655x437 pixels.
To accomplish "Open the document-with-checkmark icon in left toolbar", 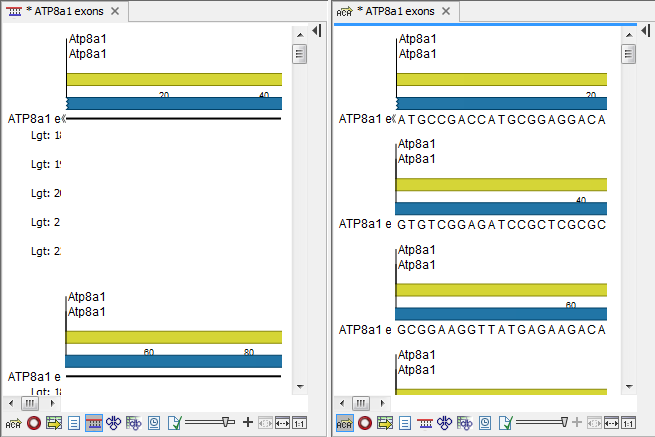I will [175, 423].
